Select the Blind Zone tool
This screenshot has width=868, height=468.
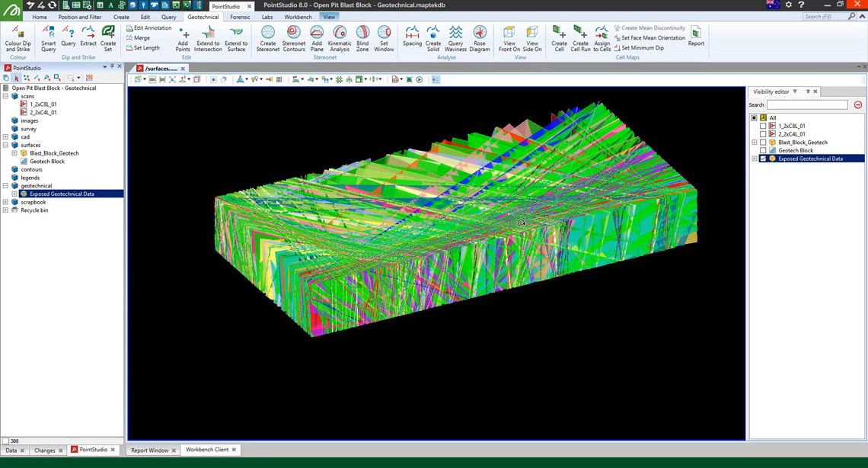[x=362, y=38]
